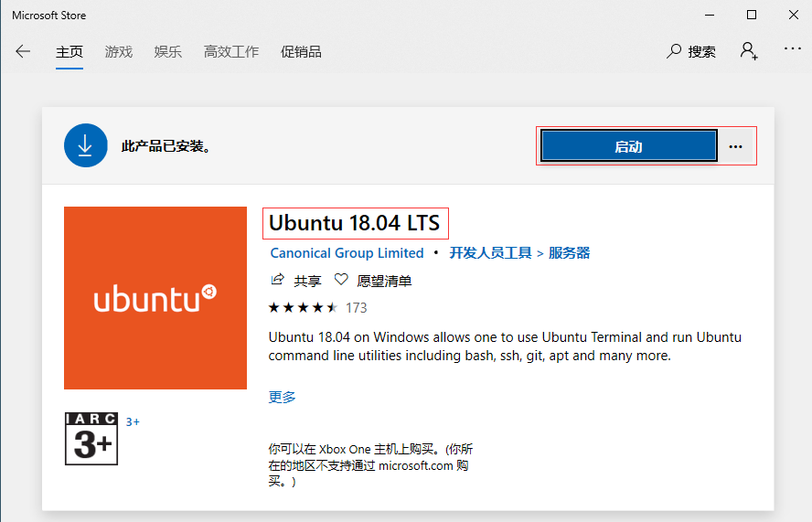Click the blue download status icon
812x522 pixels.
tap(85, 145)
